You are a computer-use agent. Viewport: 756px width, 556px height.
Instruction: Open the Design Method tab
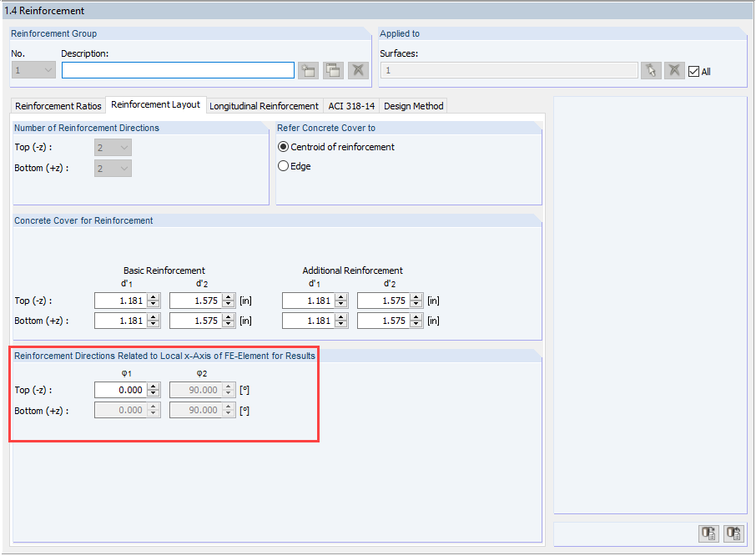[413, 105]
